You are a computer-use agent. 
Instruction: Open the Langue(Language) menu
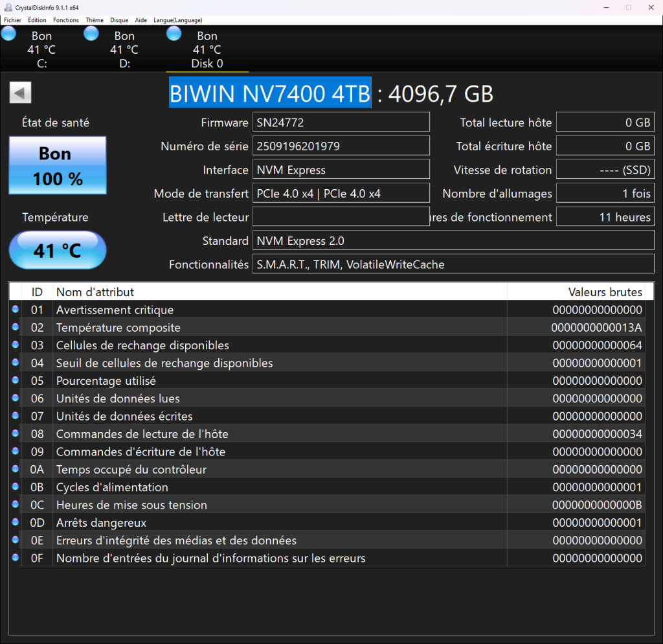pyautogui.click(x=177, y=20)
